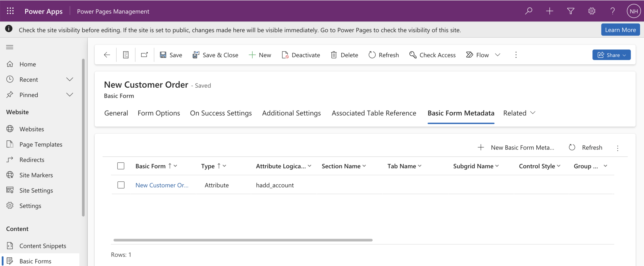The image size is (644, 266).
Task: Expand the Recent section chevron
Action: 70,80
